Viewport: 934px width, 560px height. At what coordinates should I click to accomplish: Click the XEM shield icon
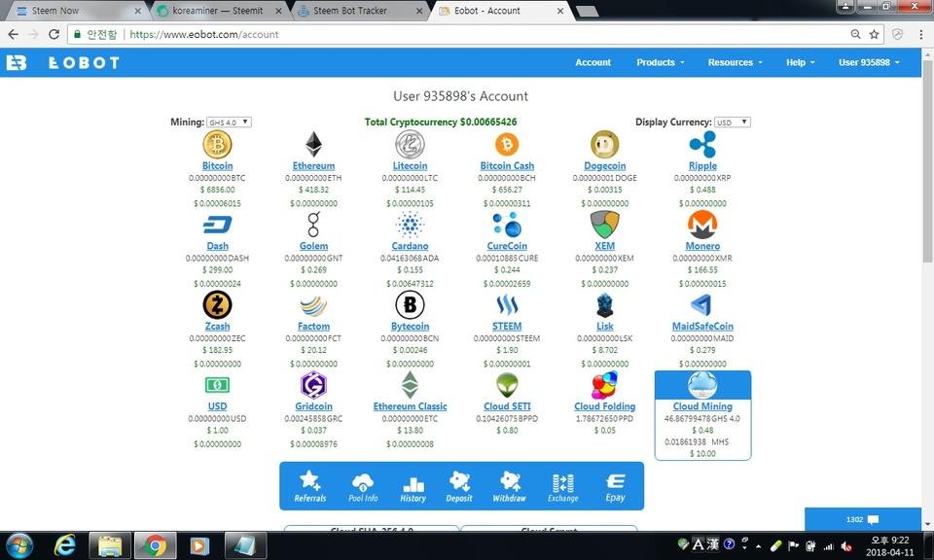(x=604, y=225)
